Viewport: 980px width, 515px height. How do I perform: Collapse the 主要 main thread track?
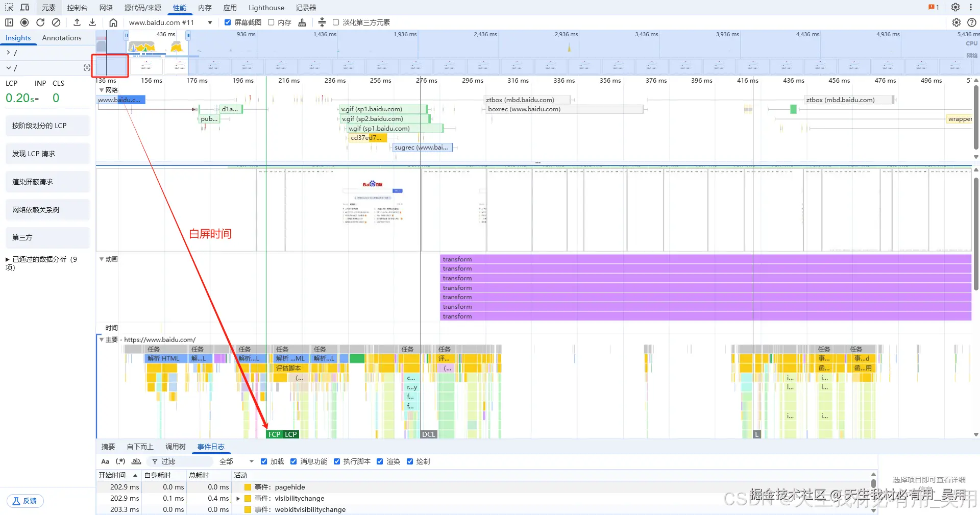[102, 339]
